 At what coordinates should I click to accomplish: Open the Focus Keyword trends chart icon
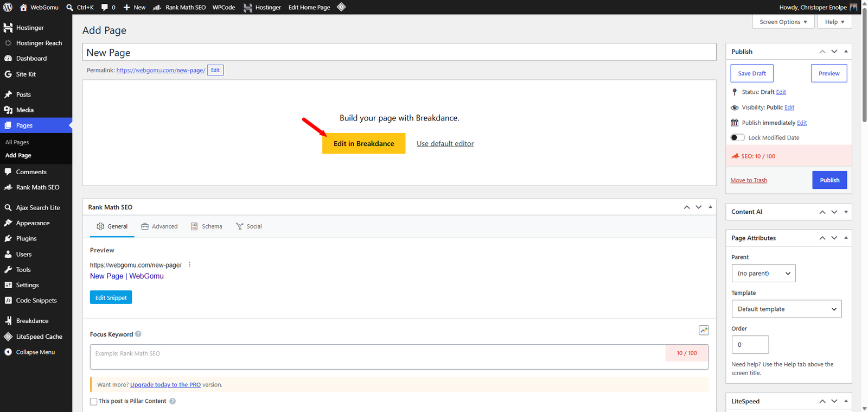coord(704,330)
